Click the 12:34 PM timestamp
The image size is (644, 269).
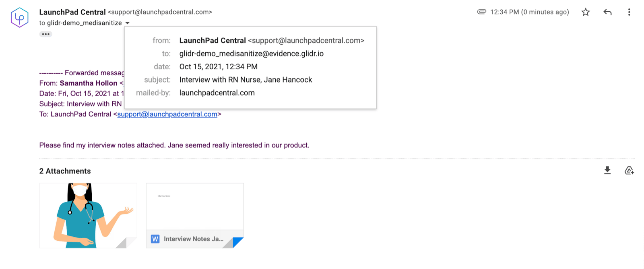tap(529, 12)
